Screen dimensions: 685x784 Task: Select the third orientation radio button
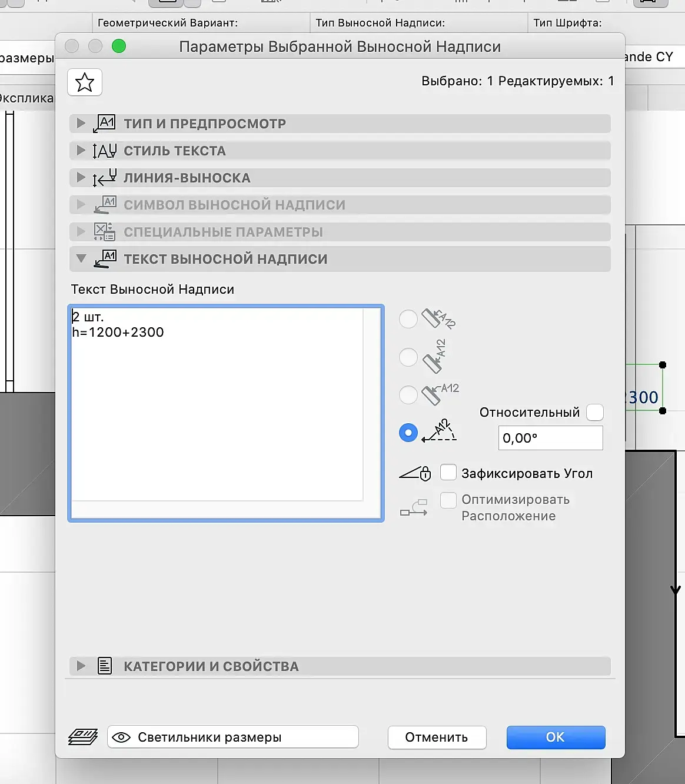(408, 394)
